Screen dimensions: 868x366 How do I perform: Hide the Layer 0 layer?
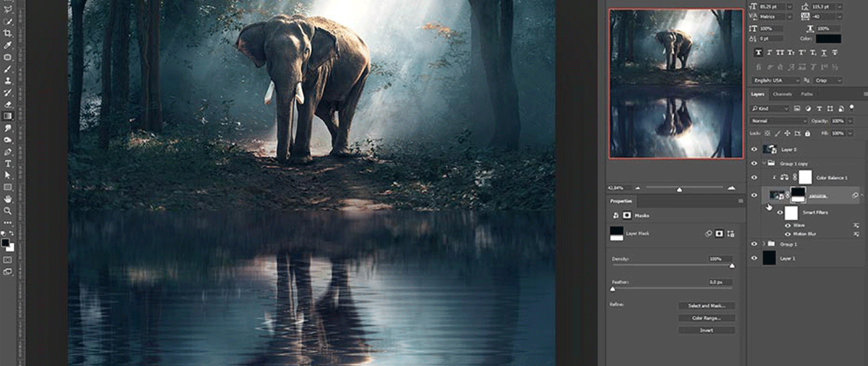pos(754,150)
